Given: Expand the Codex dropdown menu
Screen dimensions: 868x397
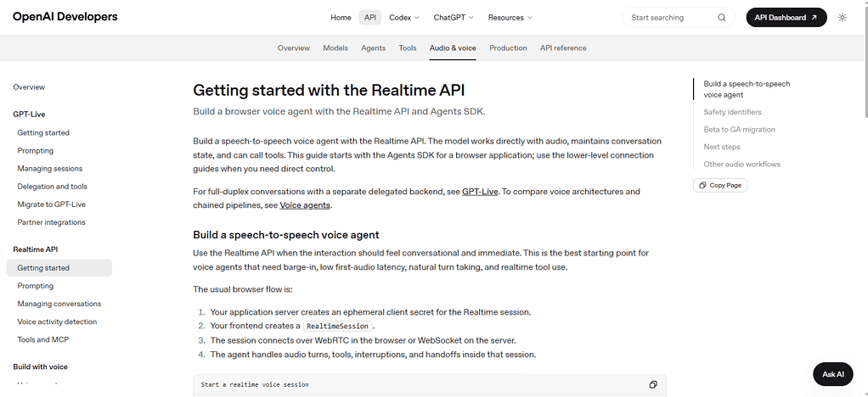Looking at the screenshot, I should coord(404,18).
